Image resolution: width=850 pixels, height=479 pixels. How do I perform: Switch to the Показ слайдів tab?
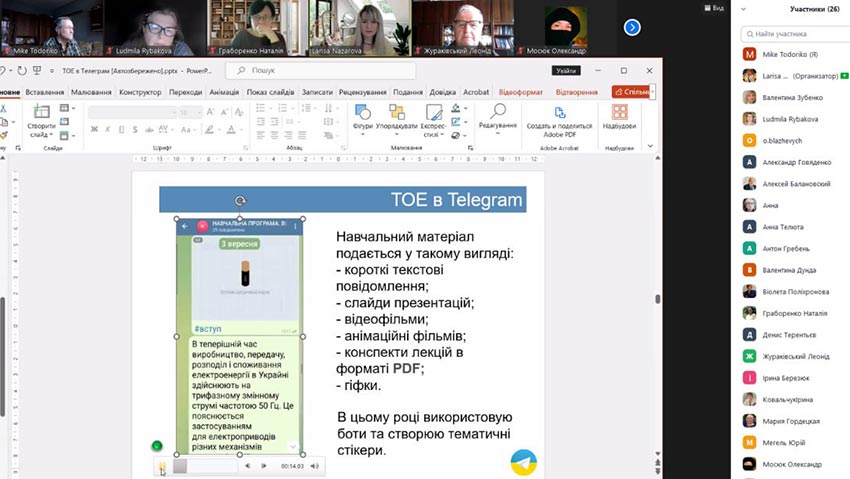click(271, 92)
